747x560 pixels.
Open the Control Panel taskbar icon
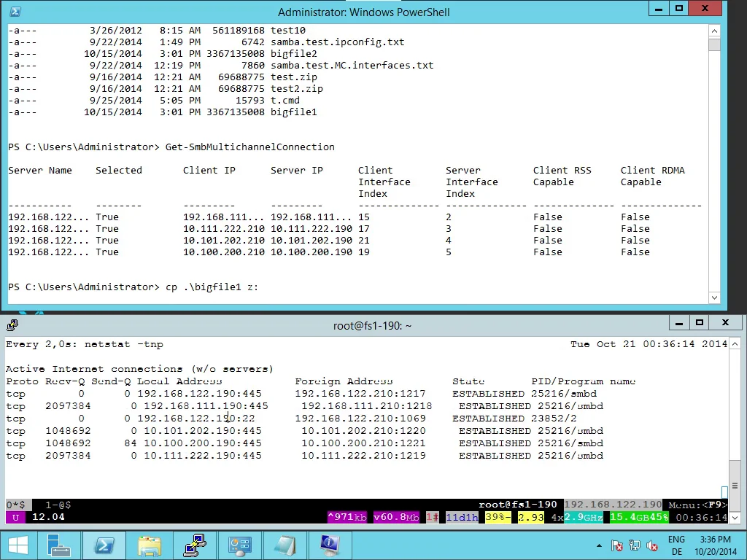click(239, 545)
